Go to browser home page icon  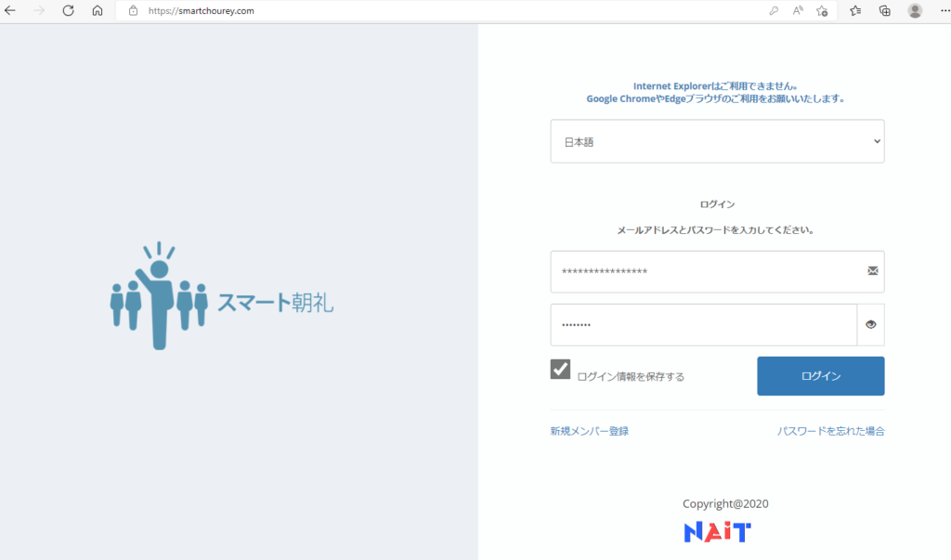click(x=97, y=11)
